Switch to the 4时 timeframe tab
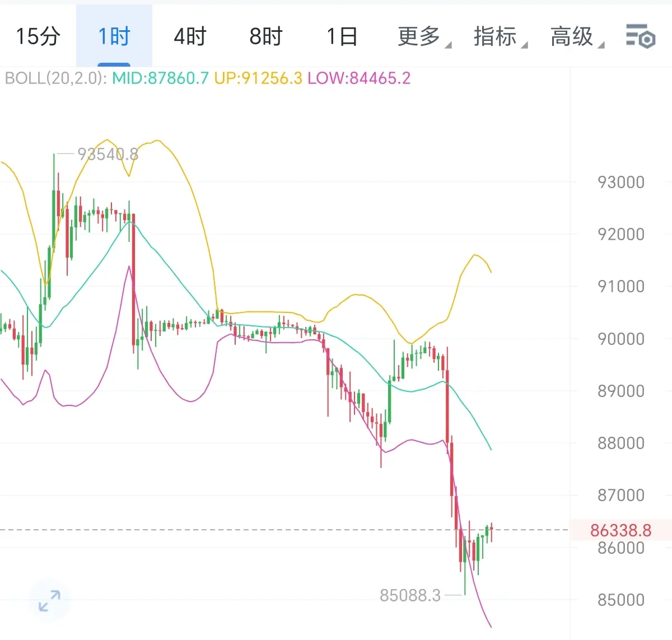The height and width of the screenshot is (640, 672). pos(190,36)
